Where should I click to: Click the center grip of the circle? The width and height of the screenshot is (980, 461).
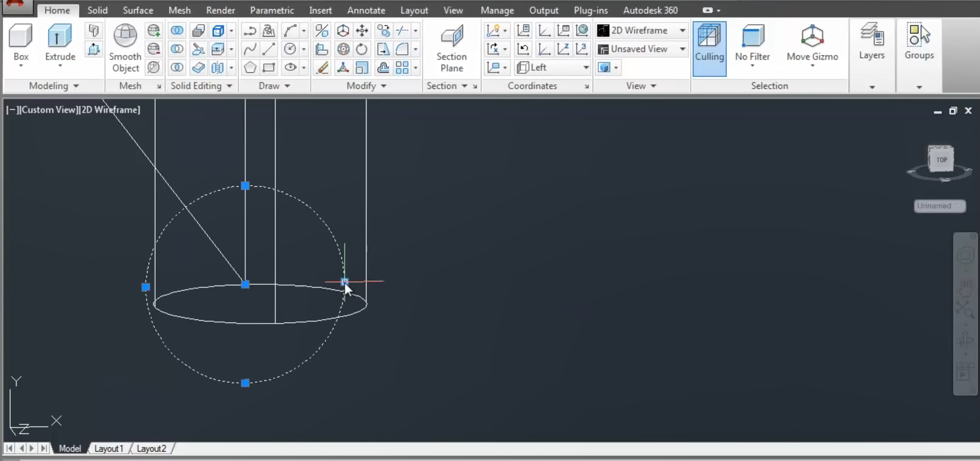[x=245, y=284]
